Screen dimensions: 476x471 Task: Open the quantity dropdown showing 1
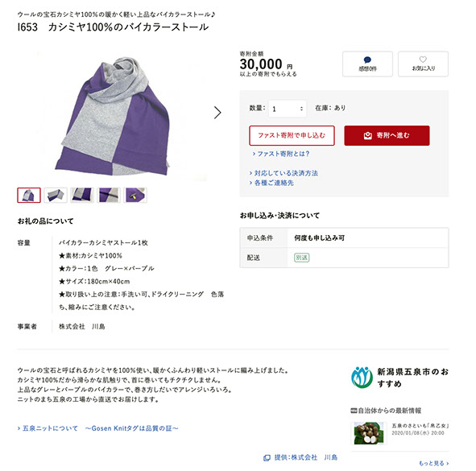tap(288, 109)
